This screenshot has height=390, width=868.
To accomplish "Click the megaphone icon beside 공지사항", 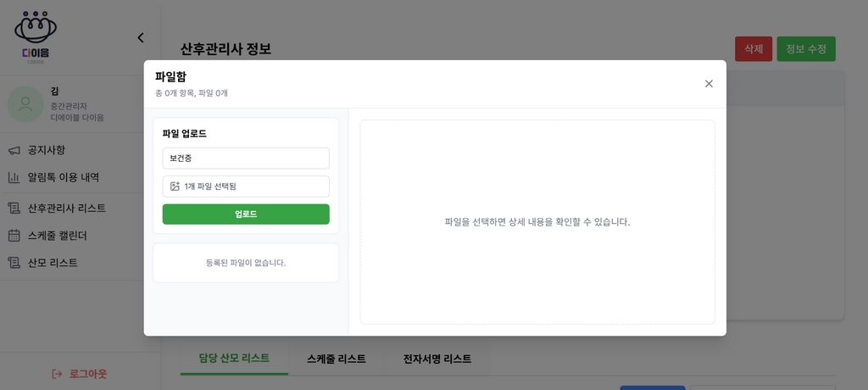I will [x=14, y=150].
